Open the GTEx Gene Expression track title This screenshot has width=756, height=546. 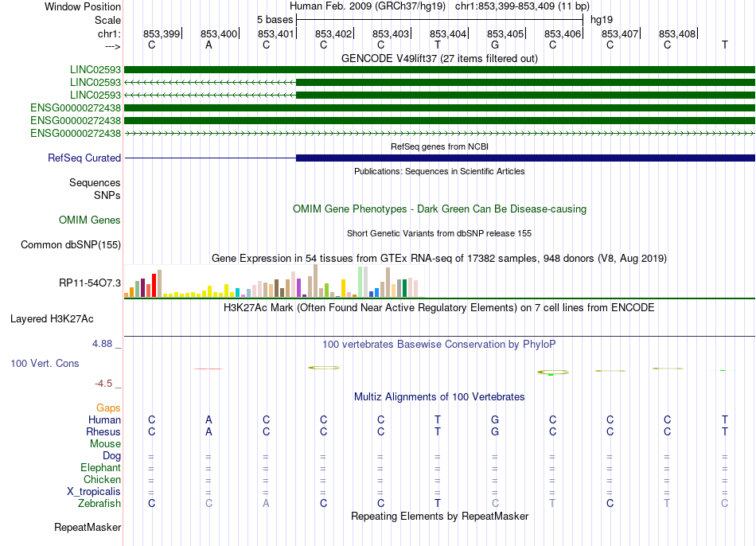[x=439, y=258]
